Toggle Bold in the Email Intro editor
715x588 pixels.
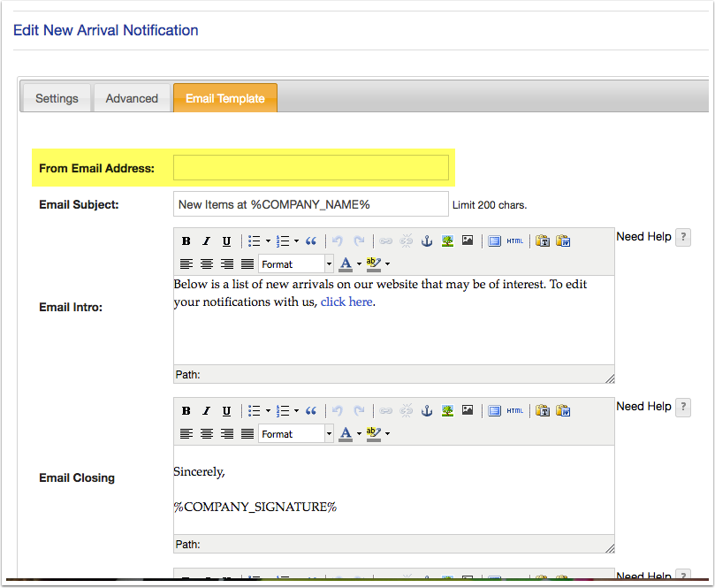[x=186, y=241]
